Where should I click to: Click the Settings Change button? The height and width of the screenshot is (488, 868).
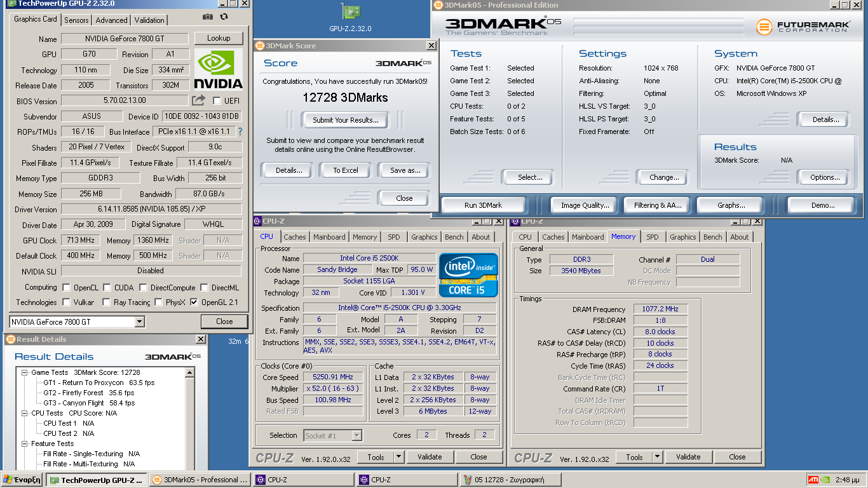[x=664, y=177]
